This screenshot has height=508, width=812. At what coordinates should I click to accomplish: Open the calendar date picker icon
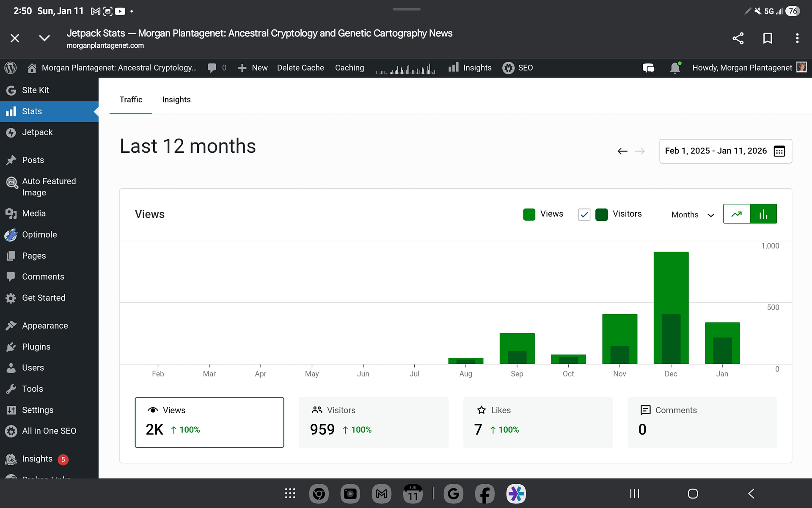tap(779, 151)
